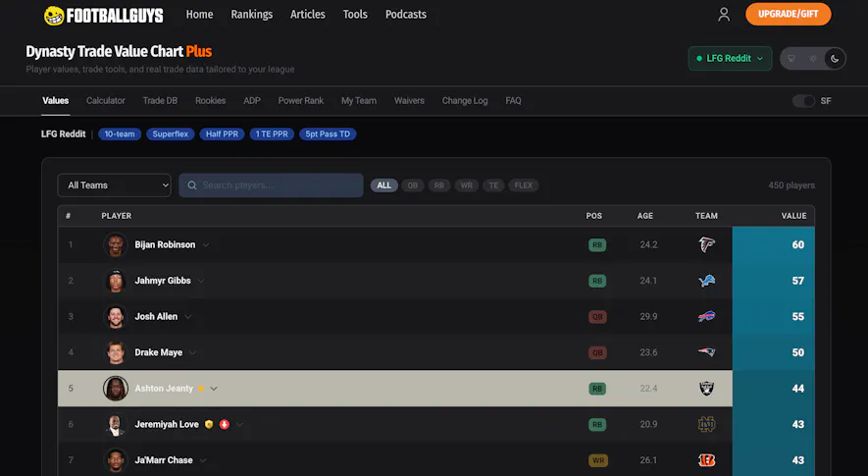Click the Cincinnati Bengals team logo
The image size is (868, 476).
(706, 460)
